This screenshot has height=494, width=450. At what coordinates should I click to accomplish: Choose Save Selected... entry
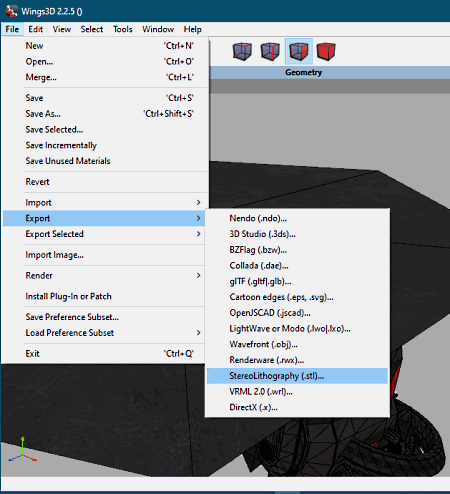click(105, 129)
